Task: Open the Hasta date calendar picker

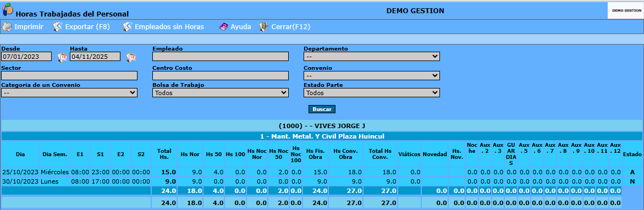Action: 130,57
